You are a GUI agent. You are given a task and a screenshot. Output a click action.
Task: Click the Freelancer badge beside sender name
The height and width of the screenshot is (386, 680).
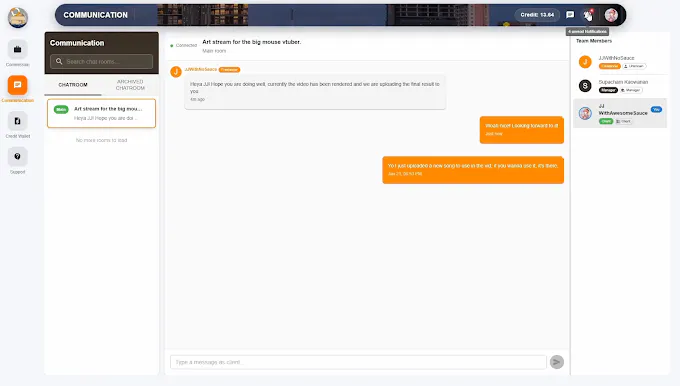coord(229,69)
